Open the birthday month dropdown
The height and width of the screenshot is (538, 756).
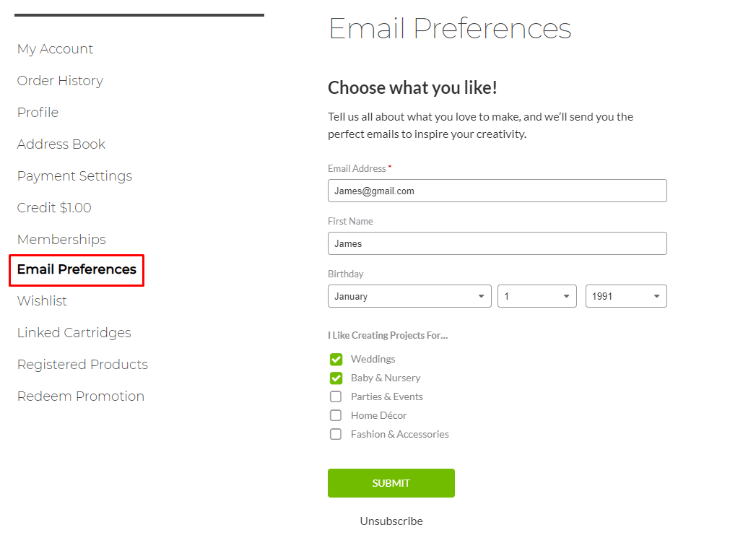409,296
